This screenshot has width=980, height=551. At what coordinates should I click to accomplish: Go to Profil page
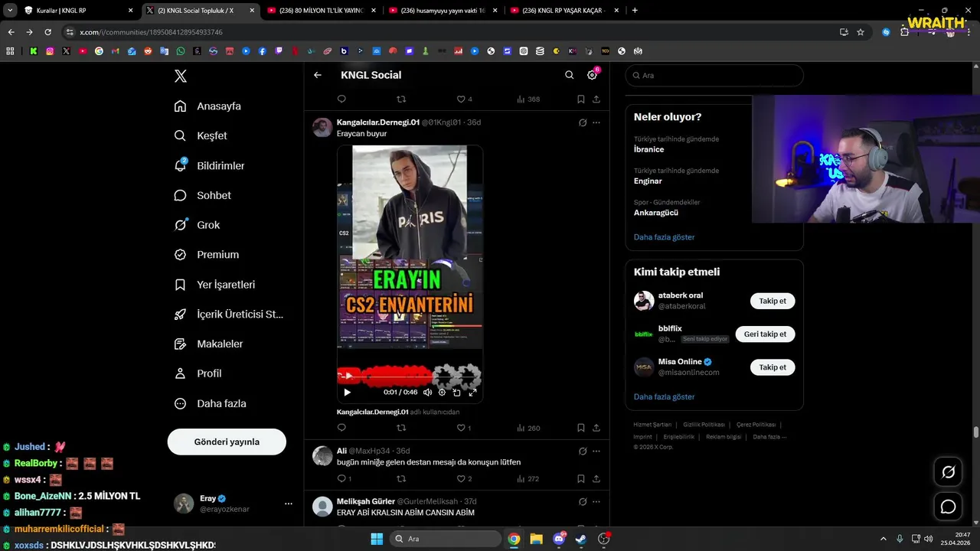point(198,373)
